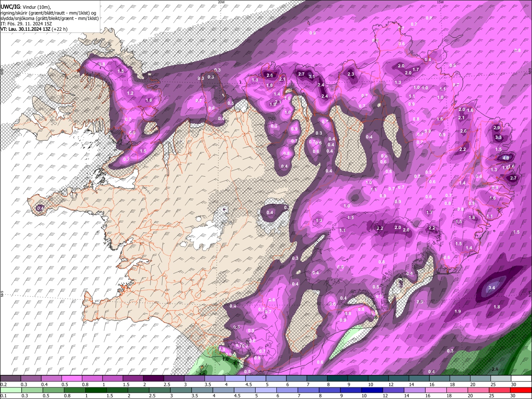Click the '4.0' precipitation value on the map
This screenshot has width=532, height=399.
tap(506, 158)
